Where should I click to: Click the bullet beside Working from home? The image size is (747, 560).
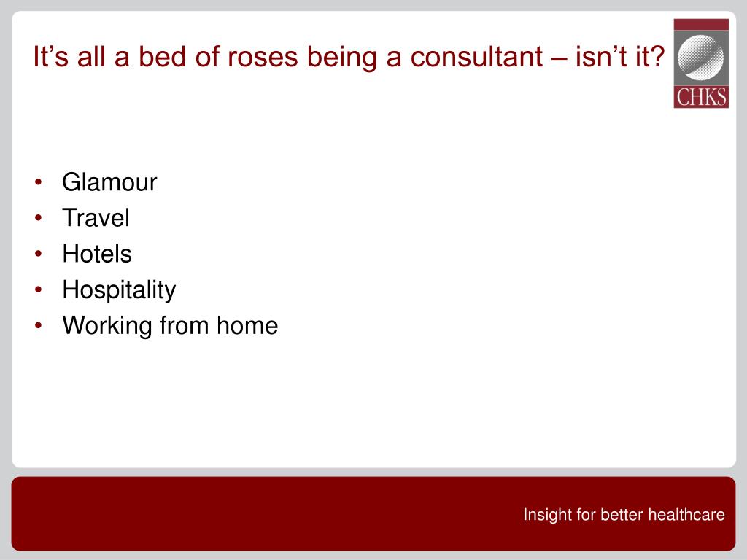(x=39, y=326)
